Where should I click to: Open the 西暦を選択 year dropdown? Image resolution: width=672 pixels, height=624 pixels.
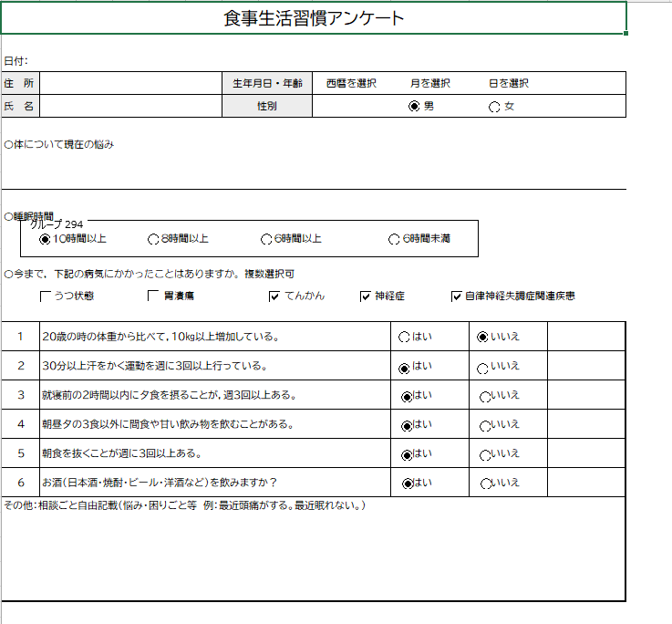pos(351,83)
